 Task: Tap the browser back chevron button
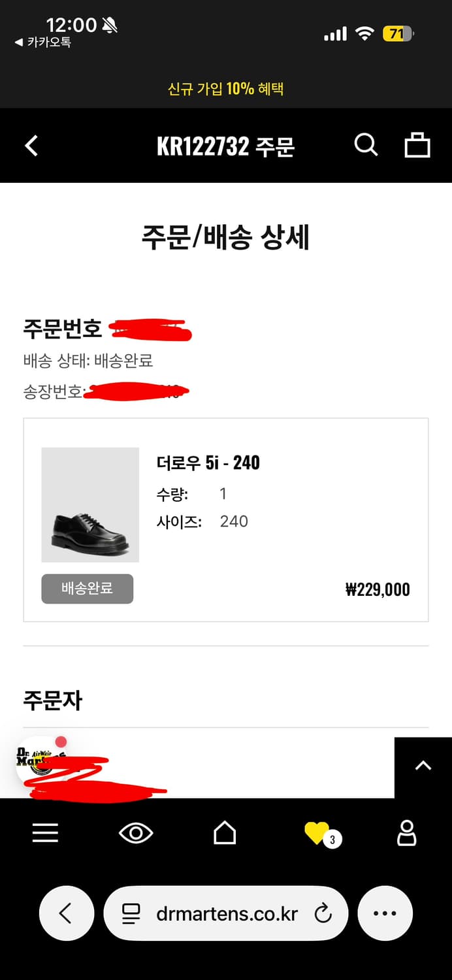(66, 913)
